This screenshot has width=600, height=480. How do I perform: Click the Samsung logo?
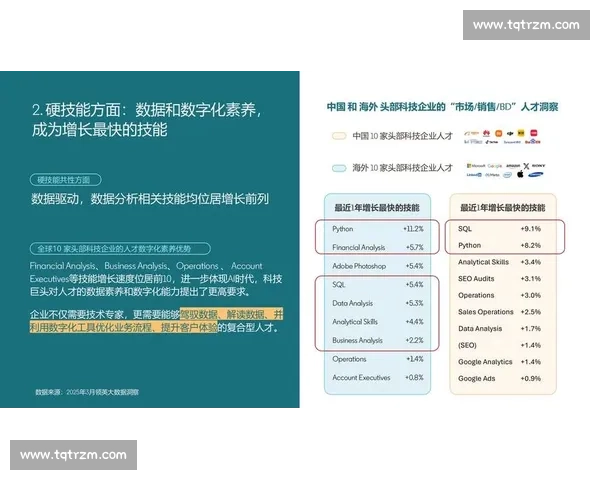[x=536, y=175]
